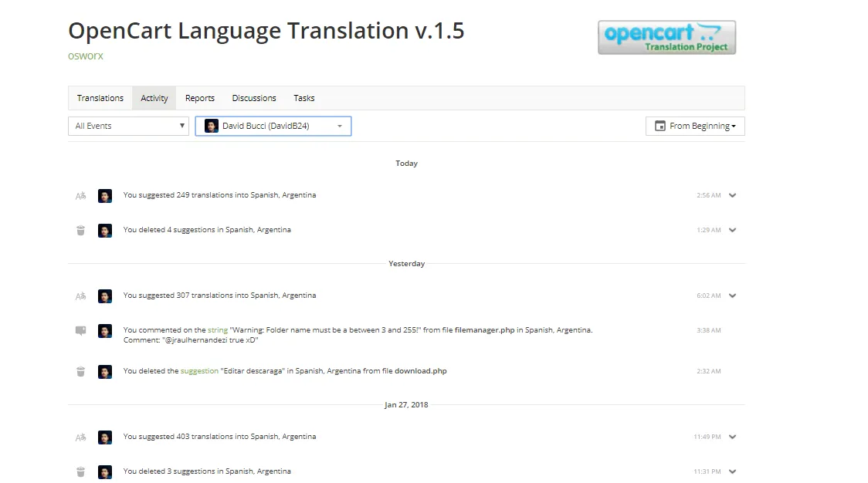Click translation icon beside 249 translations entry

point(81,196)
